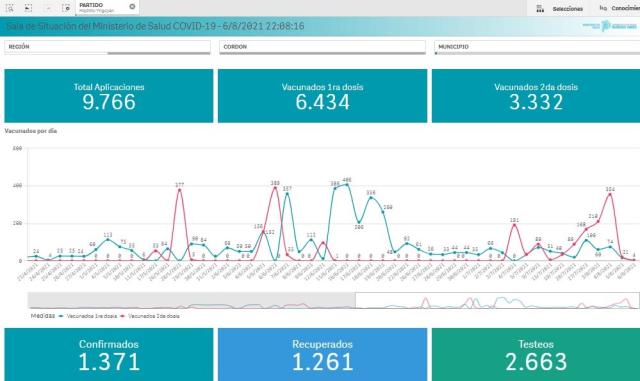Open the smart search tool
Image resolution: width=640 pixels, height=381 pixels.
tap(9, 8)
